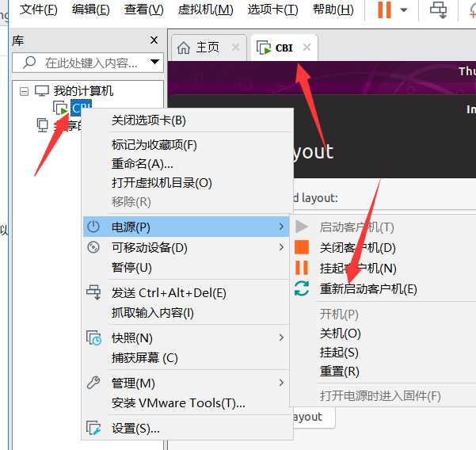Screen dimensions: 476x450
Task: Click the icon beside 发送 Ctrl+Alt+Del(E)
Action: coord(93,292)
